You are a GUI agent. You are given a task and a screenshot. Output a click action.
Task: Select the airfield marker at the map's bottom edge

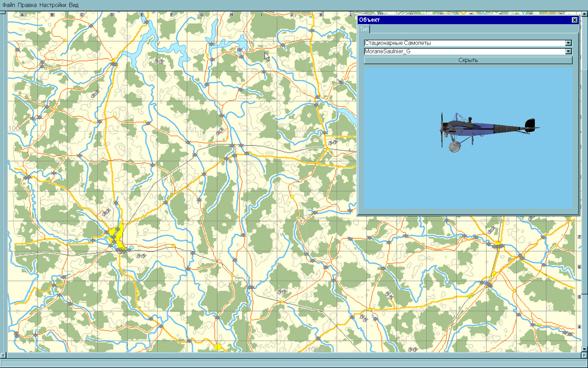click(x=413, y=349)
